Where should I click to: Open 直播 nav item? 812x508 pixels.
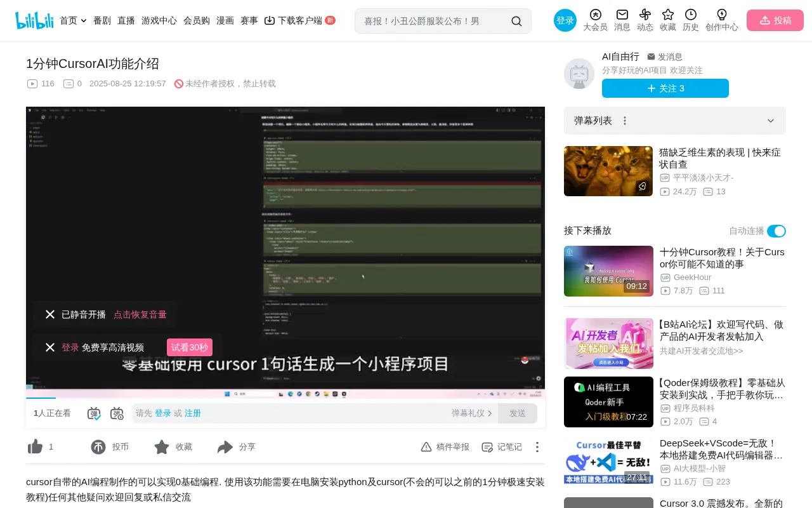pos(126,20)
